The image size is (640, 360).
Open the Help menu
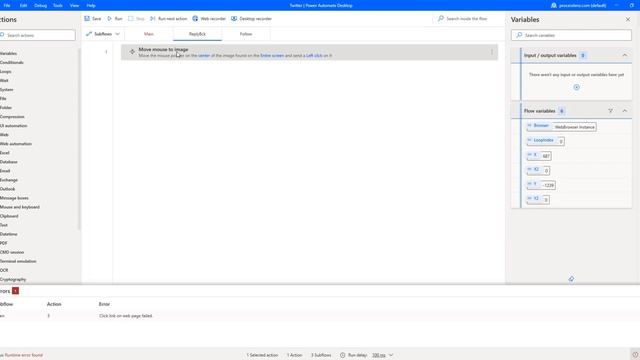click(x=91, y=5)
